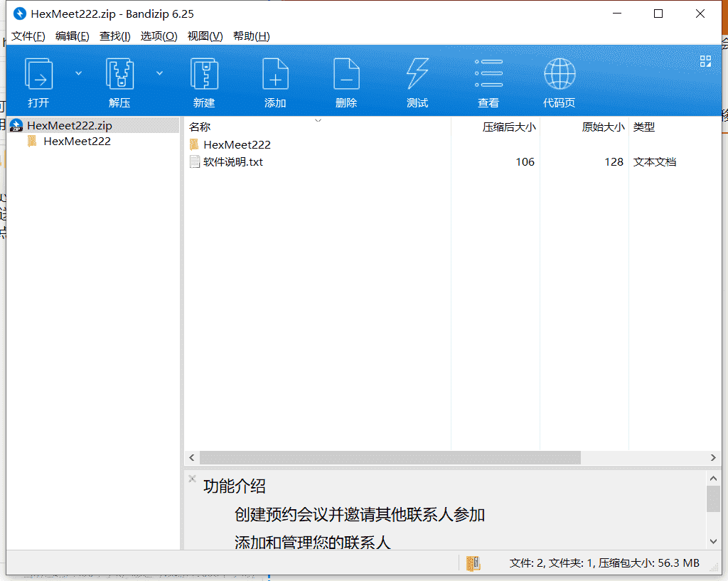Click the 文本文档 type cell

(x=655, y=161)
